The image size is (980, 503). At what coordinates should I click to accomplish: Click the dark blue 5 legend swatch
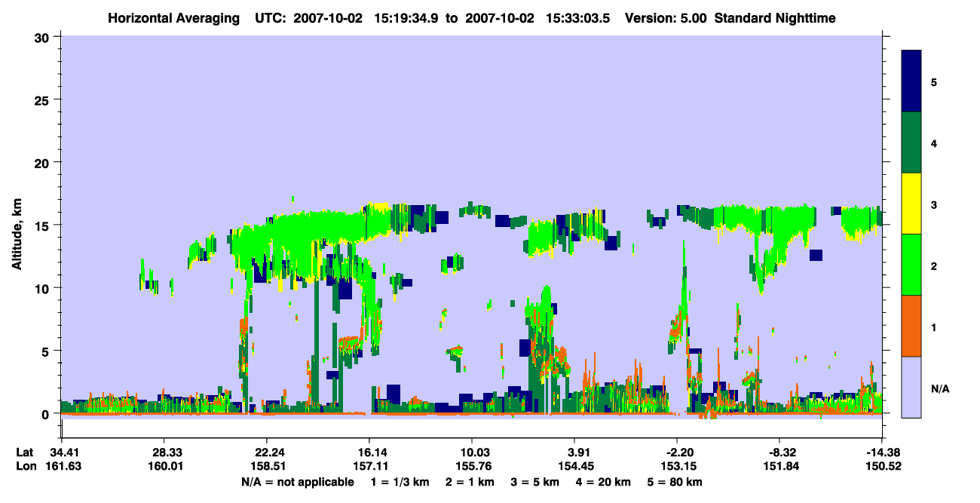coord(911,81)
